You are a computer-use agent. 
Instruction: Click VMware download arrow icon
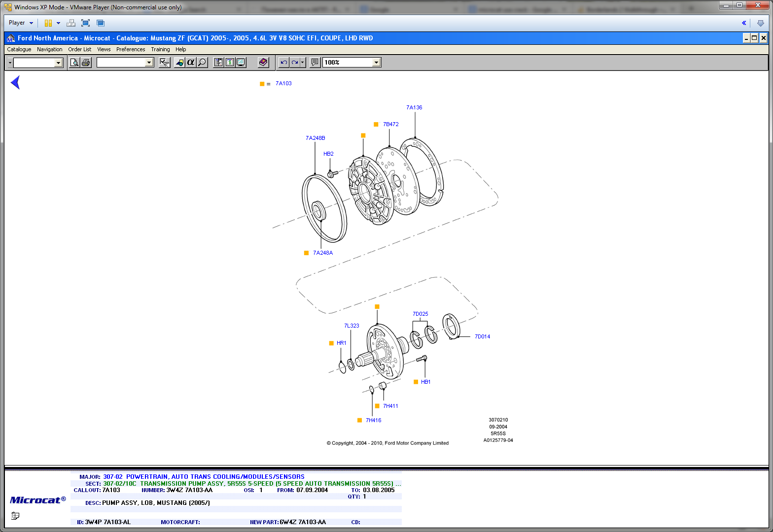(x=761, y=23)
